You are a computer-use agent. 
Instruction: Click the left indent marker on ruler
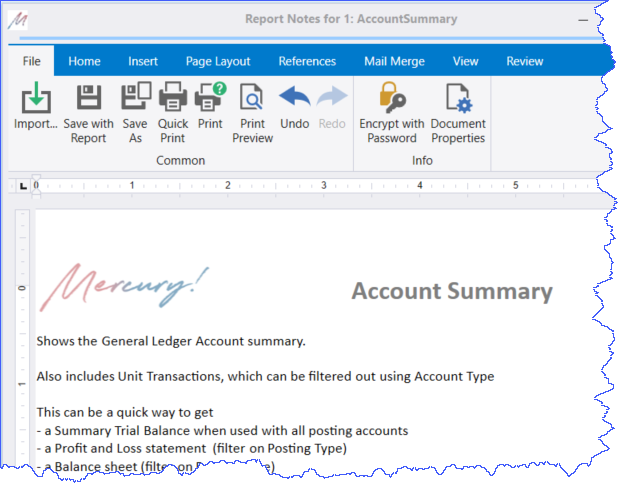(36, 191)
